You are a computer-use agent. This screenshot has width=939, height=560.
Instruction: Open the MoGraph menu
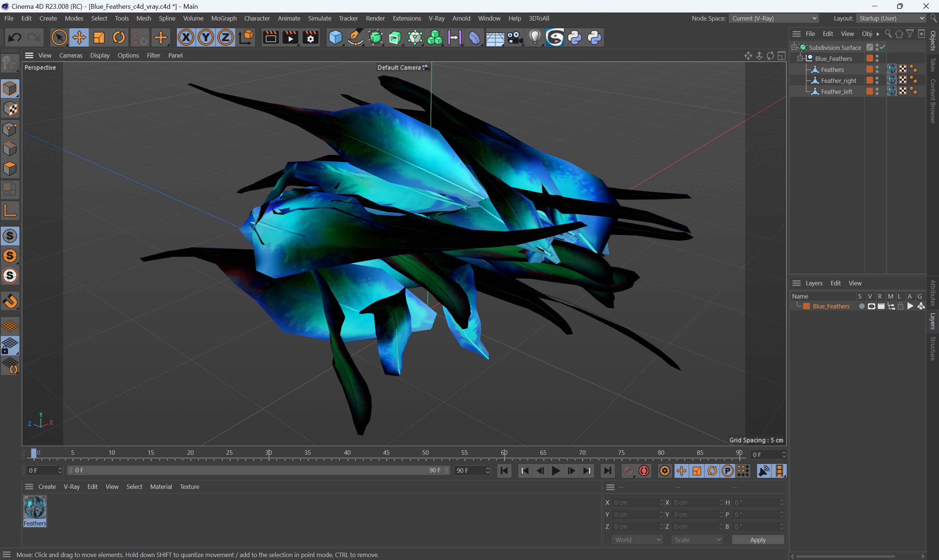click(x=224, y=18)
